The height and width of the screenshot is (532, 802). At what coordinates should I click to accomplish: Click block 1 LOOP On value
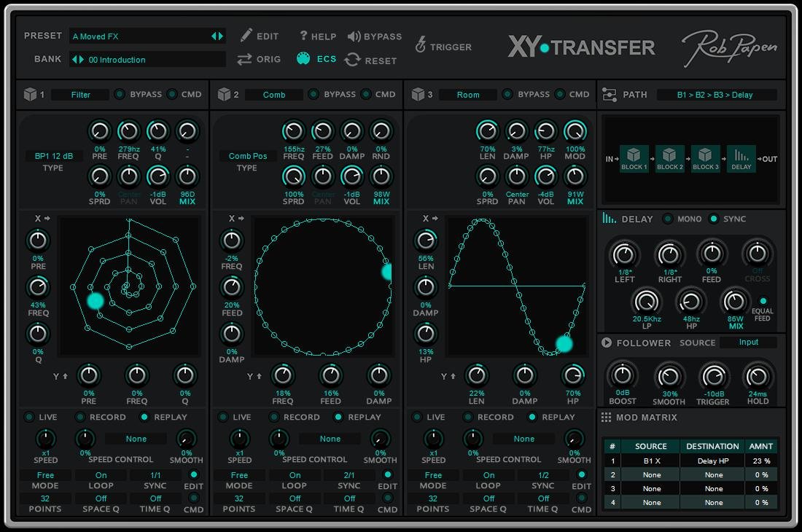tap(101, 474)
